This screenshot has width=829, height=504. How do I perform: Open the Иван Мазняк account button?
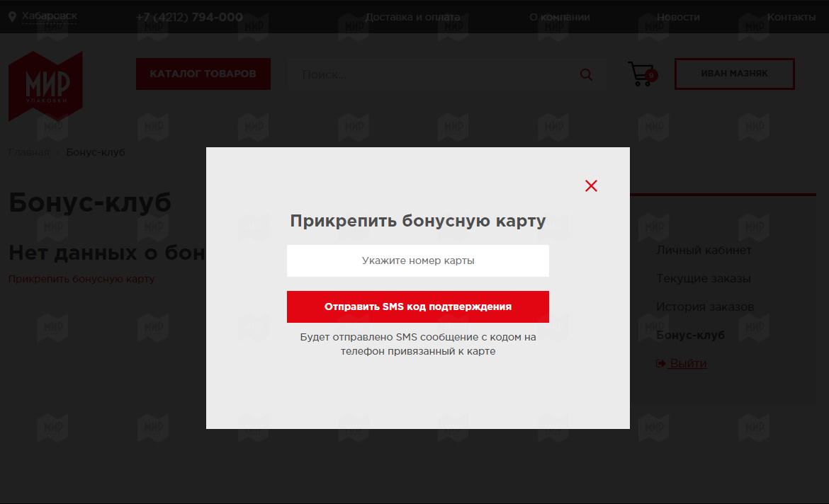(x=734, y=74)
